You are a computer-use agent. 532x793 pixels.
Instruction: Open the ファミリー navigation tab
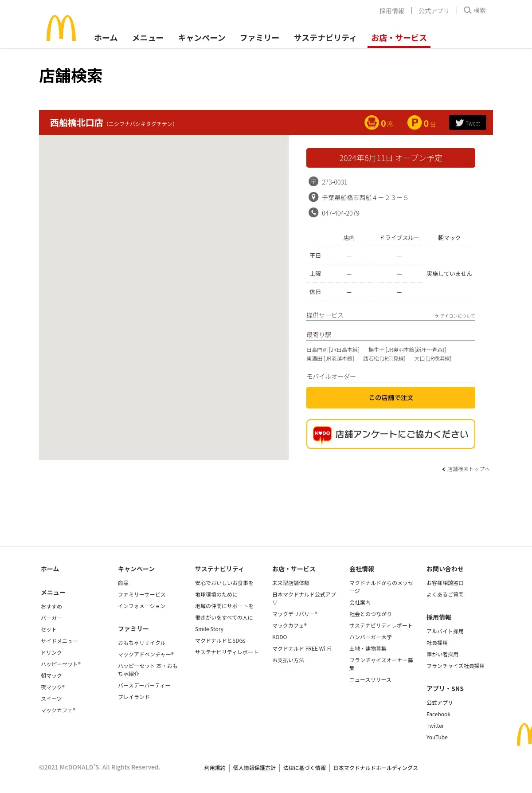259,38
